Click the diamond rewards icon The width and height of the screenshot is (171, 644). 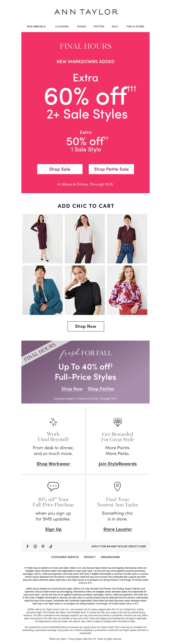point(118,422)
